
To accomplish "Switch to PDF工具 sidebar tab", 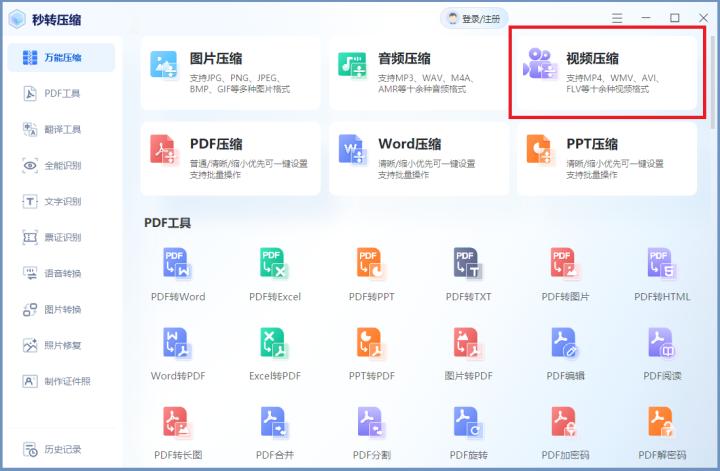I will [61, 94].
